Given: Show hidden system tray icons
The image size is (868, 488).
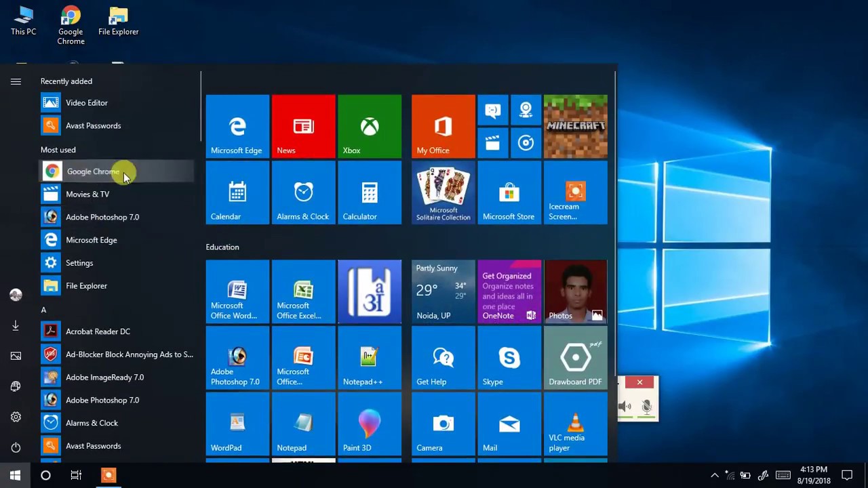Looking at the screenshot, I should [715, 475].
